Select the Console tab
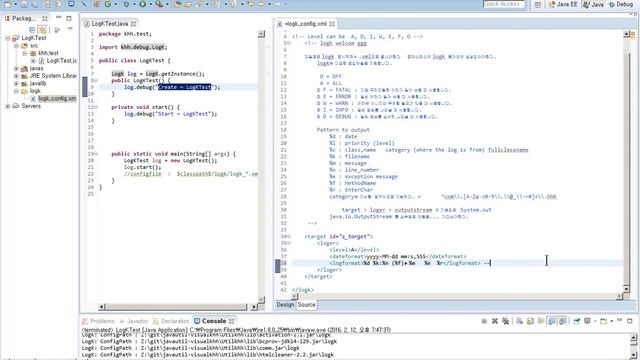This screenshot has width=640, height=360. [214, 321]
